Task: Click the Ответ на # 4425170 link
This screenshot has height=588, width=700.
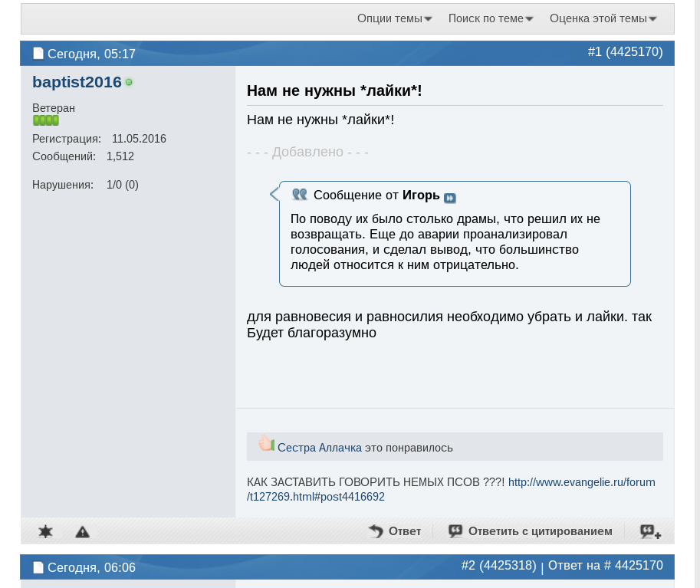Action: (605, 565)
